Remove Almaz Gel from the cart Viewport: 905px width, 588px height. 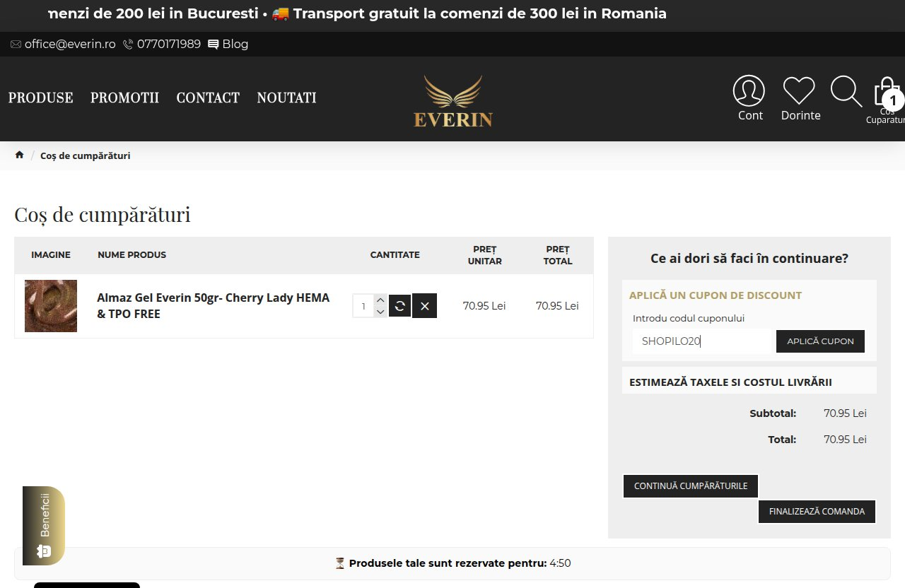coord(424,305)
